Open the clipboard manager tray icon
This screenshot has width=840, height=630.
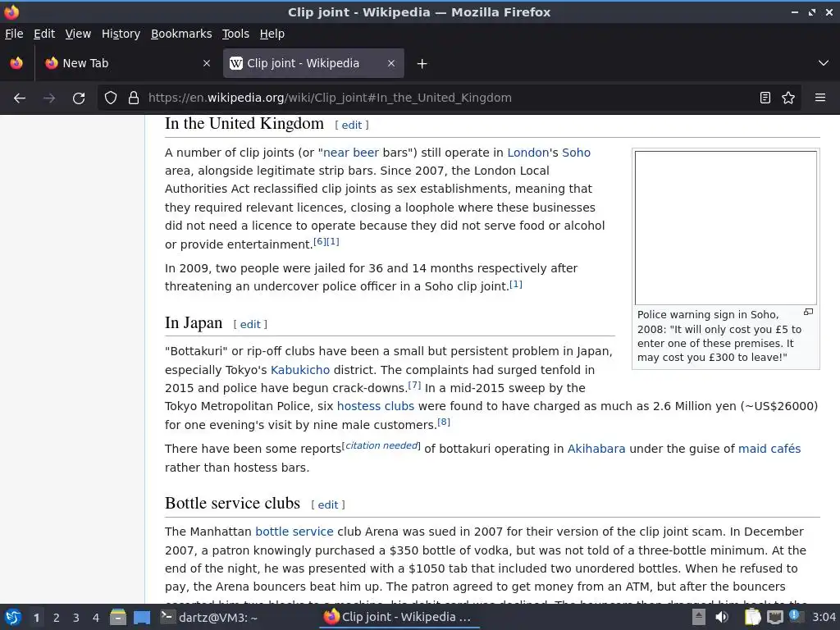pos(752,617)
